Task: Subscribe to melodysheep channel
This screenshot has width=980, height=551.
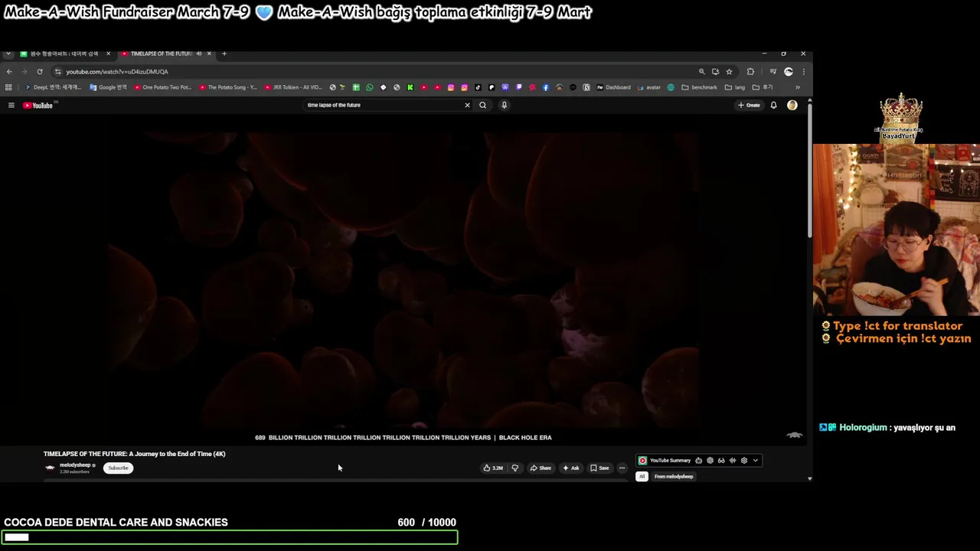Action: pyautogui.click(x=118, y=468)
